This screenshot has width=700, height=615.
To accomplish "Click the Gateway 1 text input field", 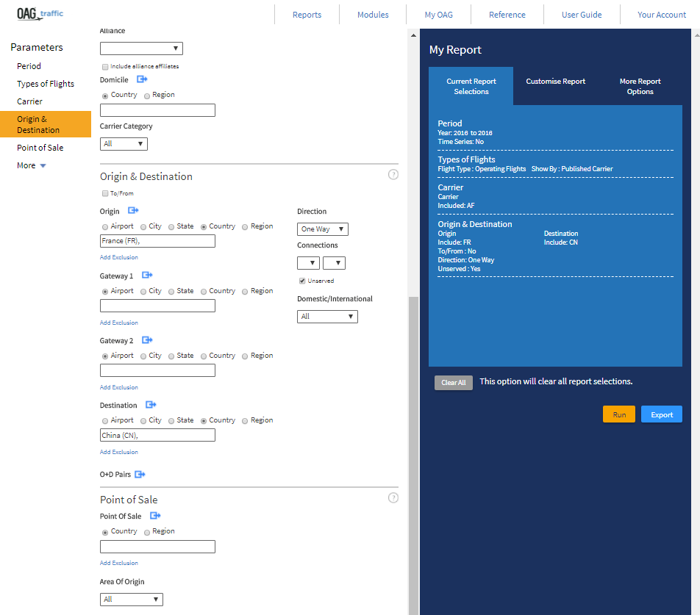I will coord(157,306).
